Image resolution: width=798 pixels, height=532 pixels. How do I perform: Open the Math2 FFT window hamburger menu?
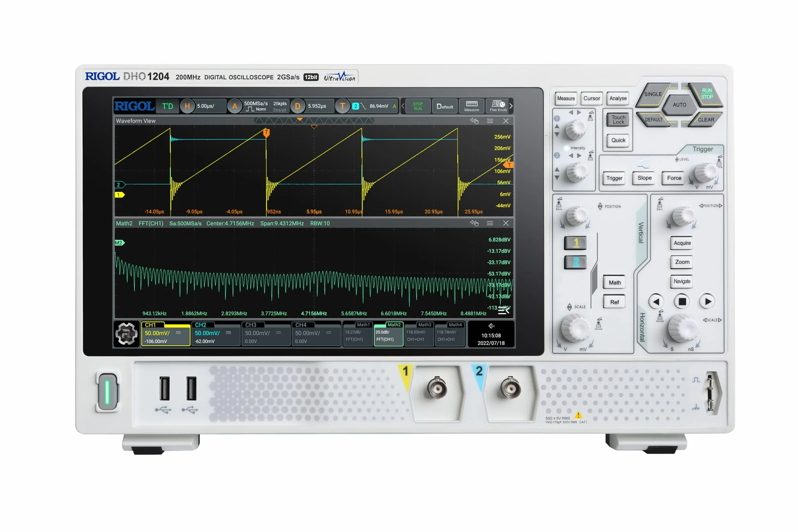(x=490, y=223)
